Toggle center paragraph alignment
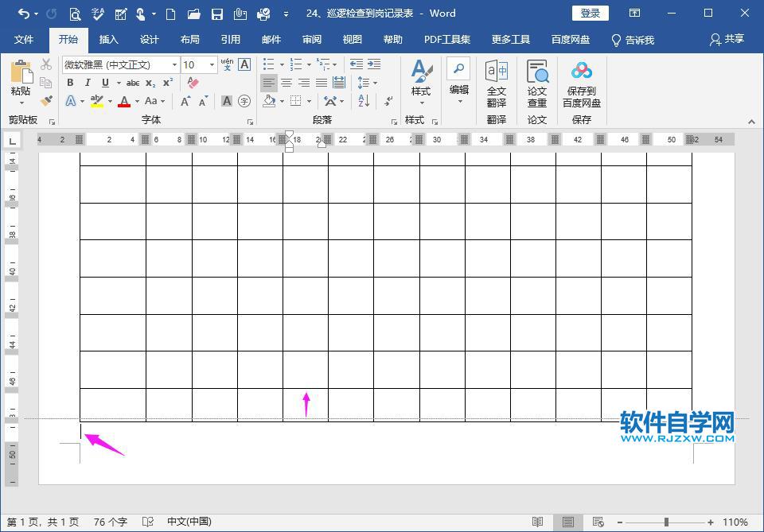The width and height of the screenshot is (764, 532). pos(286,82)
